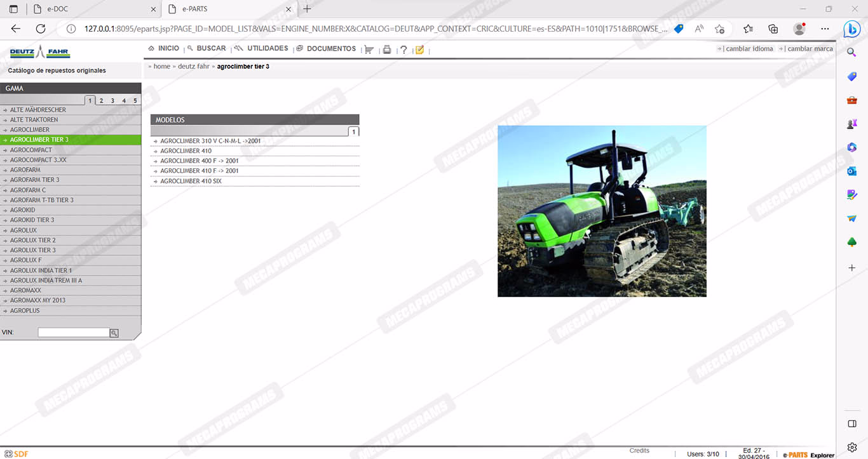The width and height of the screenshot is (868, 459).
Task: Reload the page with the refresh icon
Action: [41, 29]
